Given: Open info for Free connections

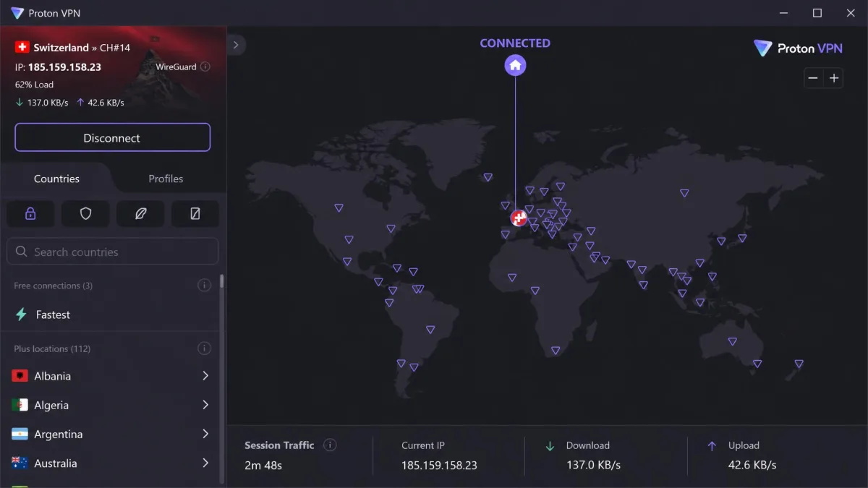Looking at the screenshot, I should [205, 286].
